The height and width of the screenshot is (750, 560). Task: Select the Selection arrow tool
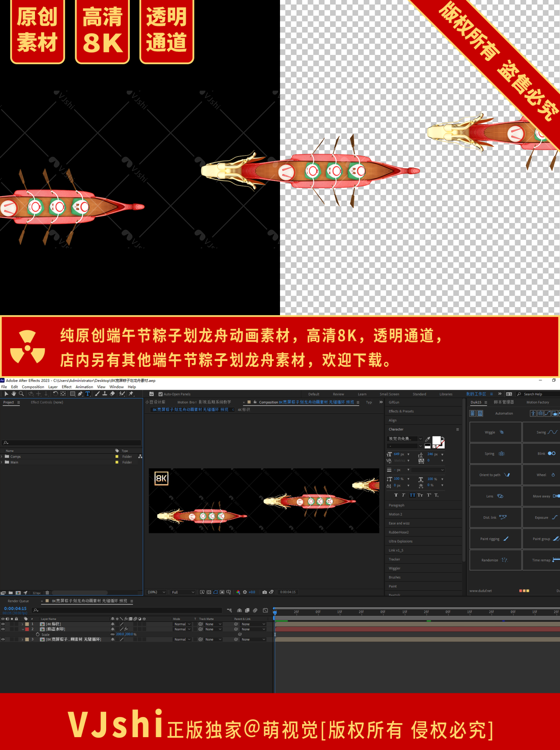6,394
